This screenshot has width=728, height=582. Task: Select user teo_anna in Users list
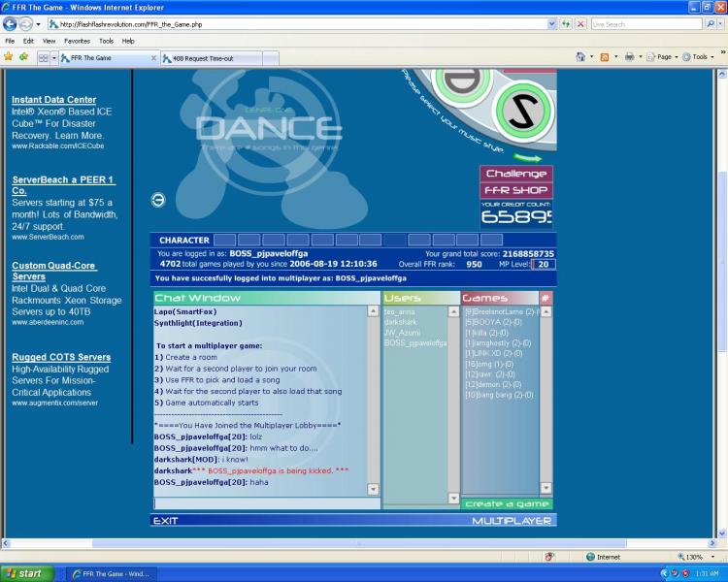(x=399, y=312)
